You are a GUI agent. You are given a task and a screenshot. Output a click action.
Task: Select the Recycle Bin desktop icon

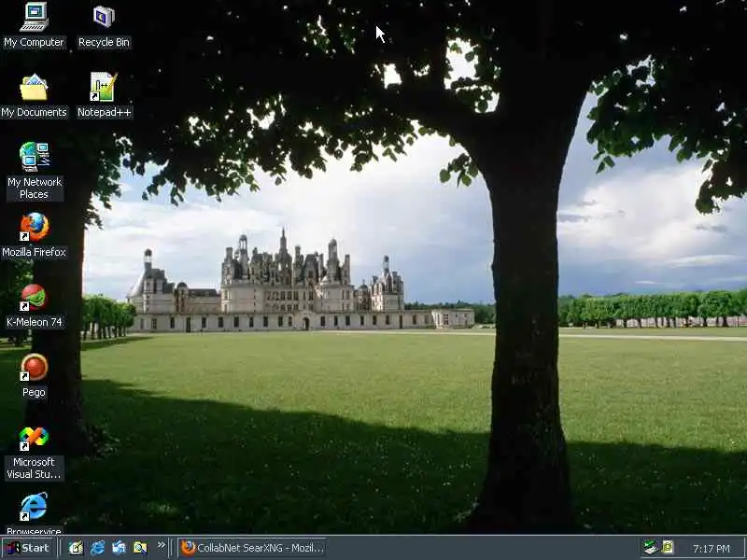(104, 17)
